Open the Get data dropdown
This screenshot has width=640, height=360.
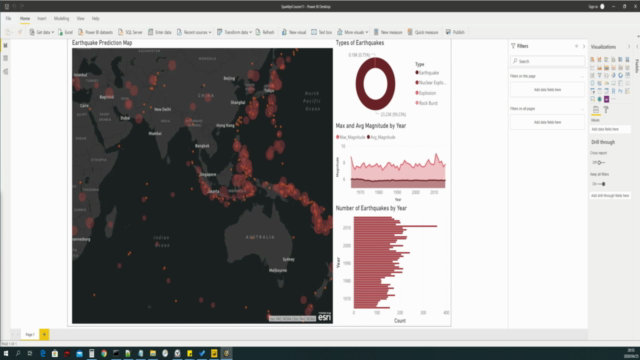(x=42, y=32)
